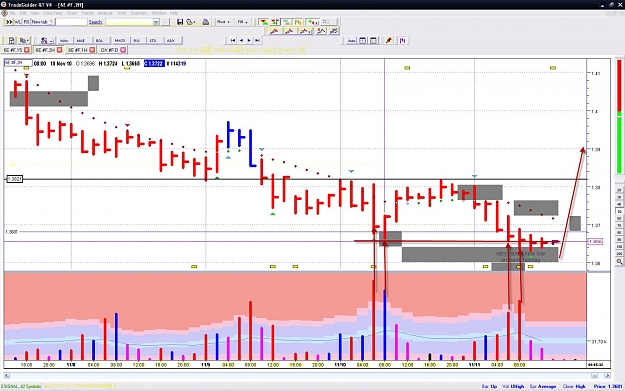This screenshot has width=625, height=391.
Task: Click the horizontal scrollbar right arrow
Action: 607,375
